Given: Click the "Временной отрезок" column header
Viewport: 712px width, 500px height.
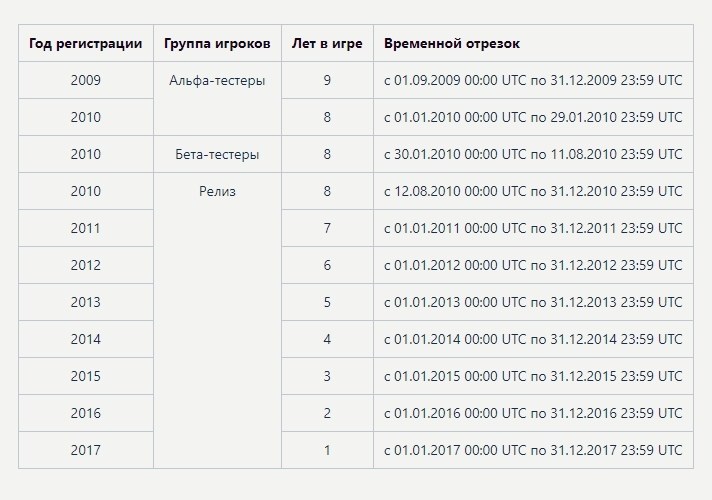Looking at the screenshot, I should point(452,44).
